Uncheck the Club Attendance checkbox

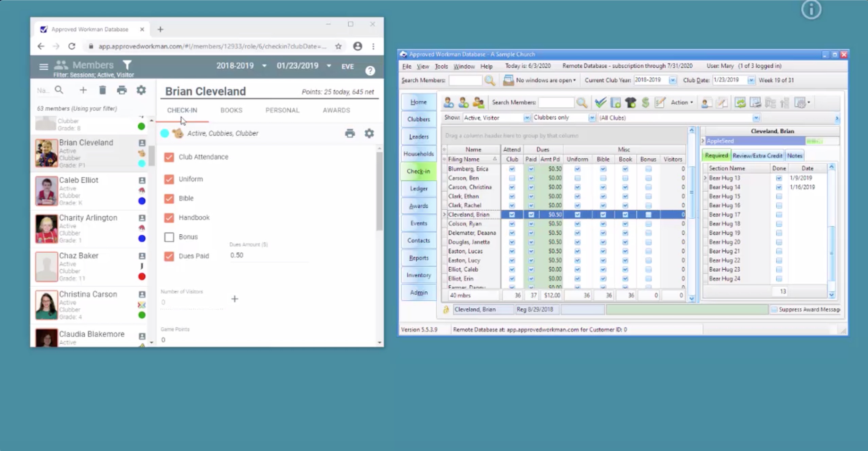pyautogui.click(x=169, y=157)
